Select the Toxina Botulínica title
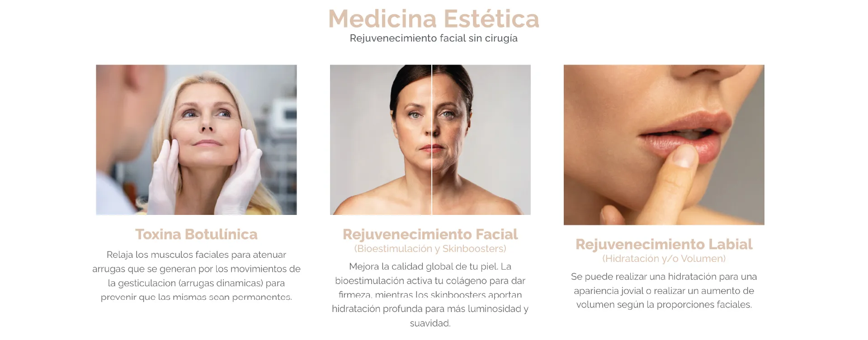 pos(196,234)
